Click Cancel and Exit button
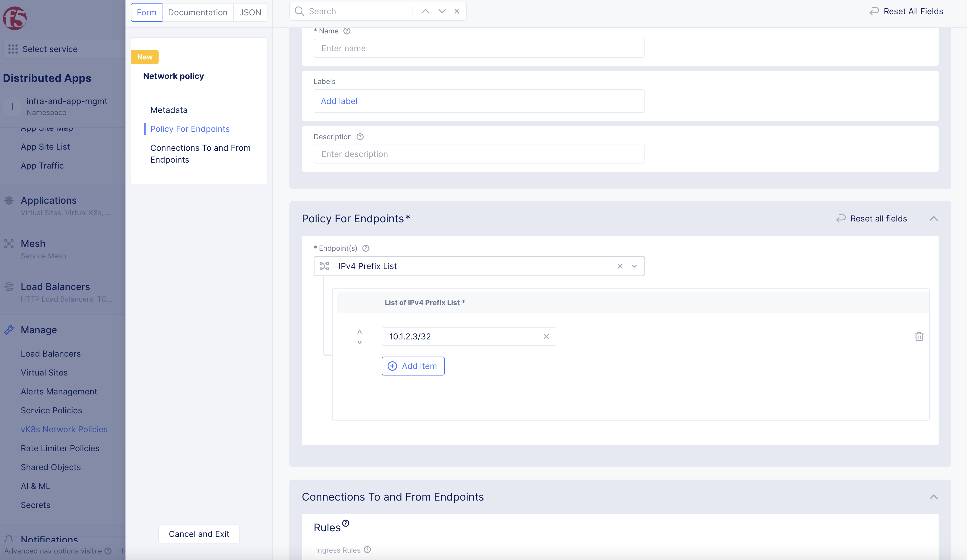This screenshot has height=560, width=967. point(199,534)
